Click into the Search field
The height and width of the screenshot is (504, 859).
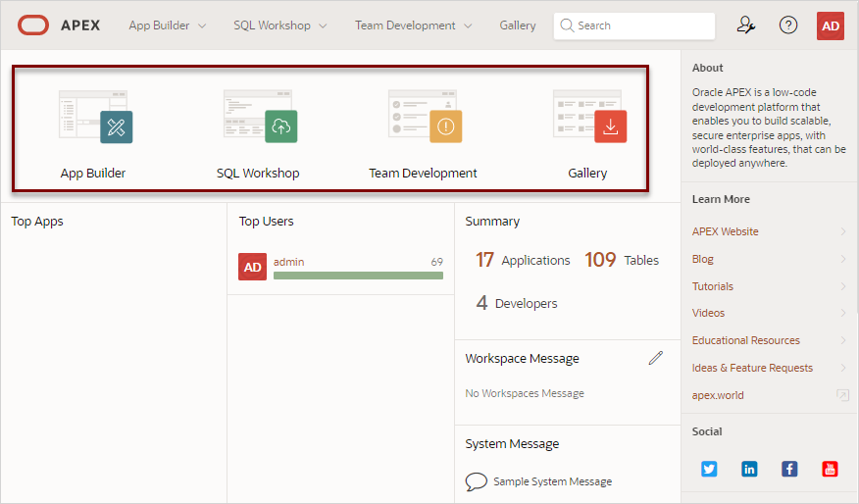tap(633, 25)
